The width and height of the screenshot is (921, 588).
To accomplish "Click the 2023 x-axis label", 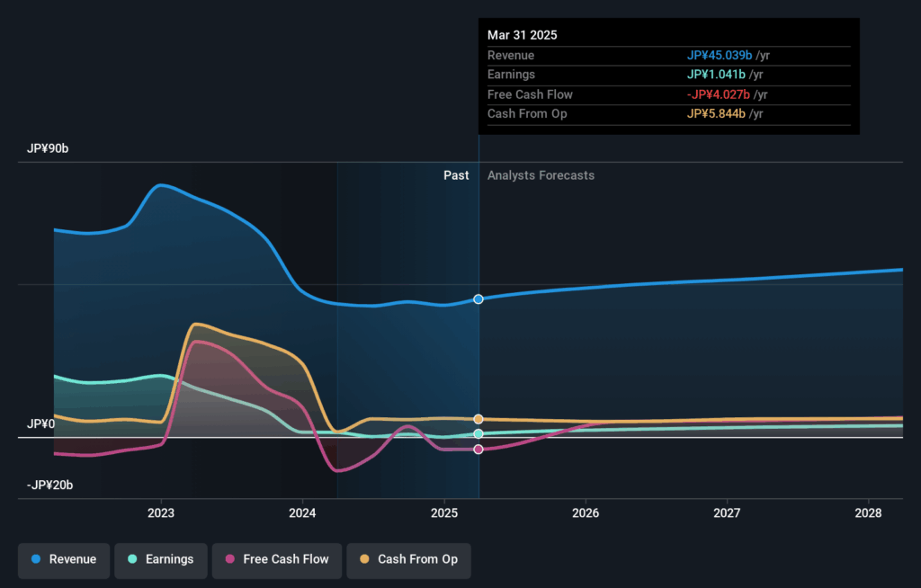I will click(x=161, y=513).
